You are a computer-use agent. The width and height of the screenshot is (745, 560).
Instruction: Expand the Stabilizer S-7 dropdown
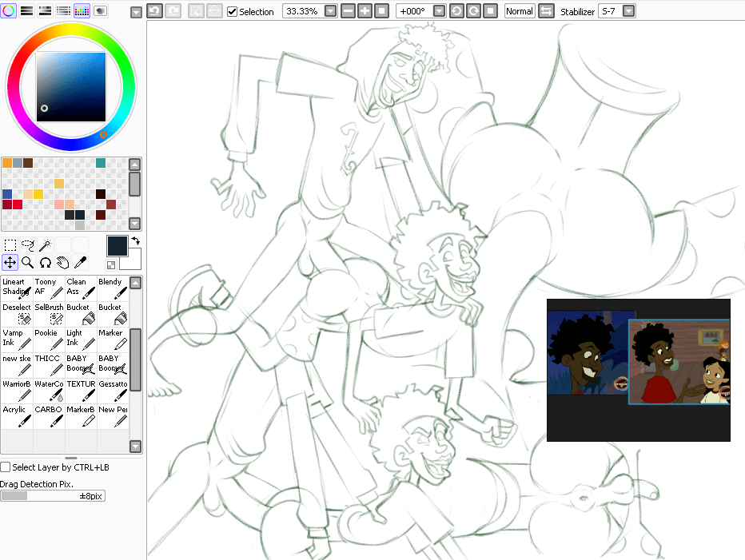pyautogui.click(x=628, y=11)
